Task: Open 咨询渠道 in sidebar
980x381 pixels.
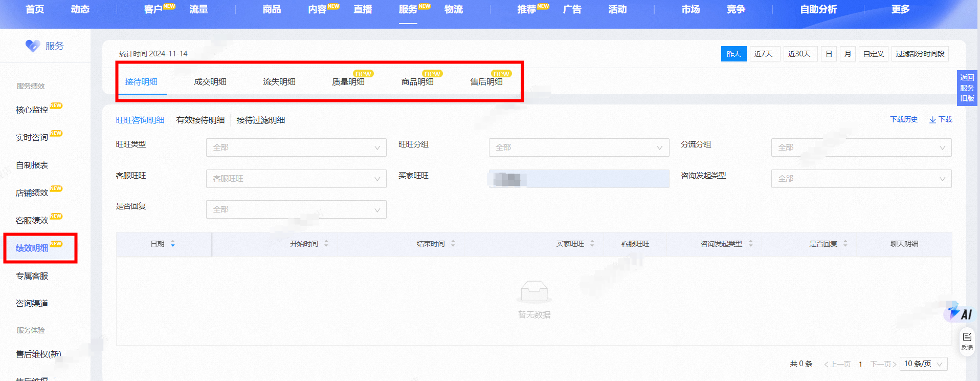Action: point(32,303)
